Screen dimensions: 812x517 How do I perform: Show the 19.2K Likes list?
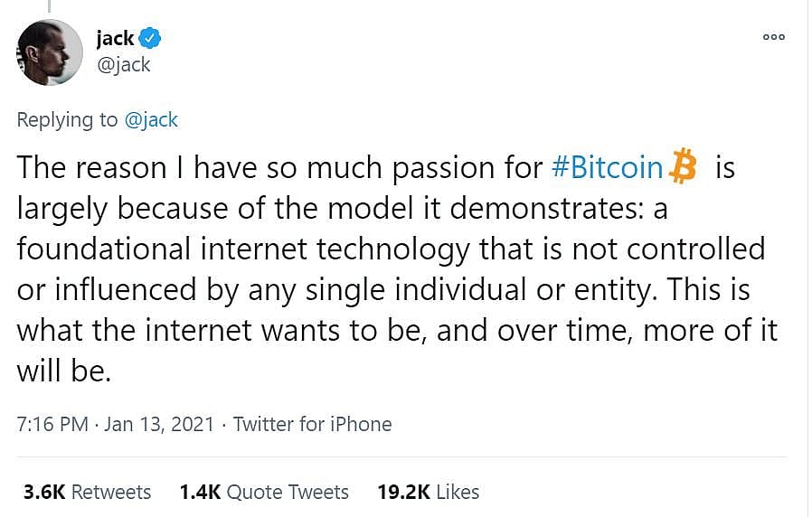[428, 492]
